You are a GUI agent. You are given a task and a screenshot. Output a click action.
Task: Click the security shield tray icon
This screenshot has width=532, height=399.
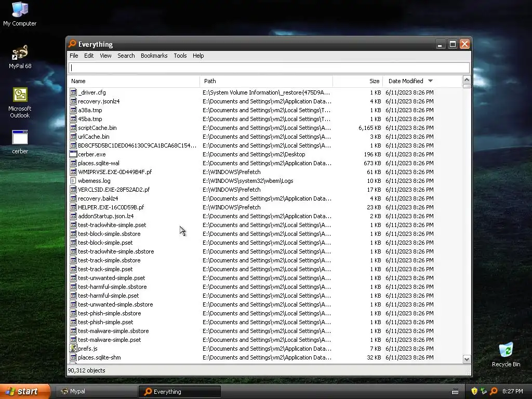474,391
